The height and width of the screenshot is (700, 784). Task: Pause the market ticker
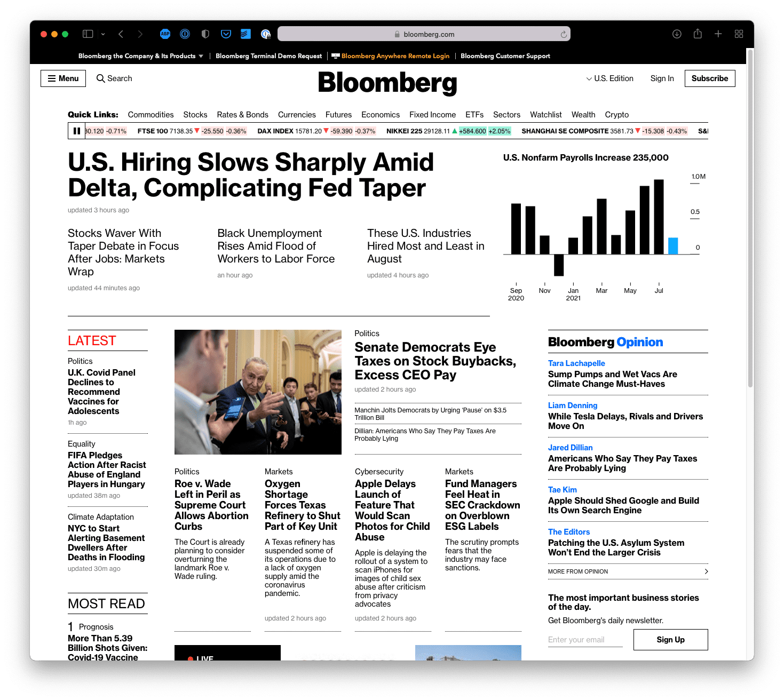77,131
